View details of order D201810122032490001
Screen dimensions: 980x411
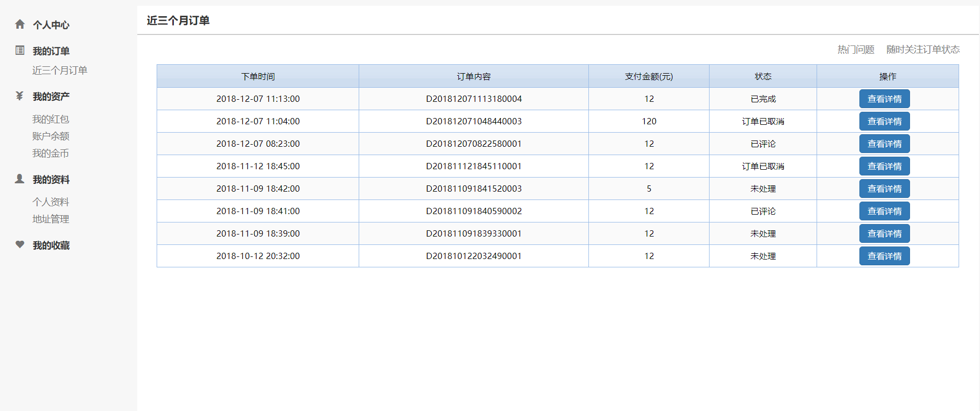[x=884, y=256]
